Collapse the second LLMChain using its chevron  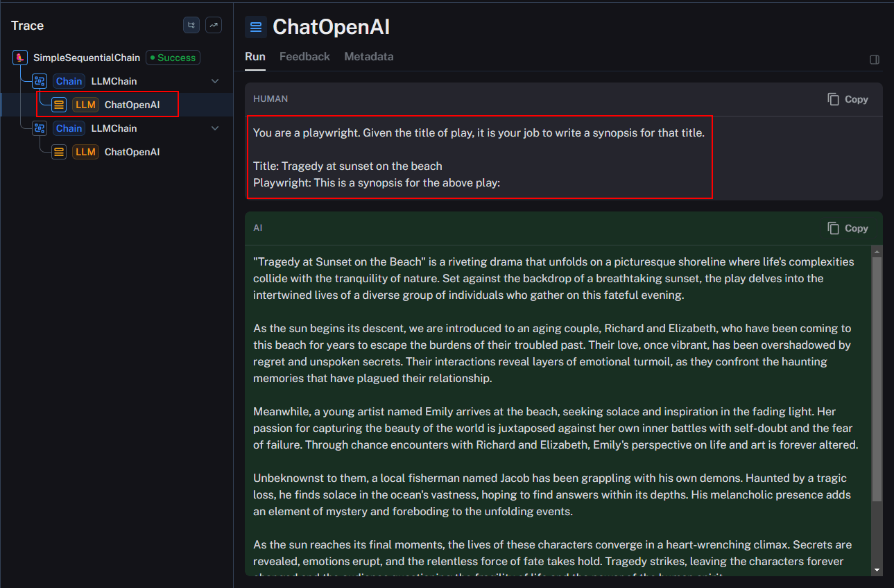[215, 128]
